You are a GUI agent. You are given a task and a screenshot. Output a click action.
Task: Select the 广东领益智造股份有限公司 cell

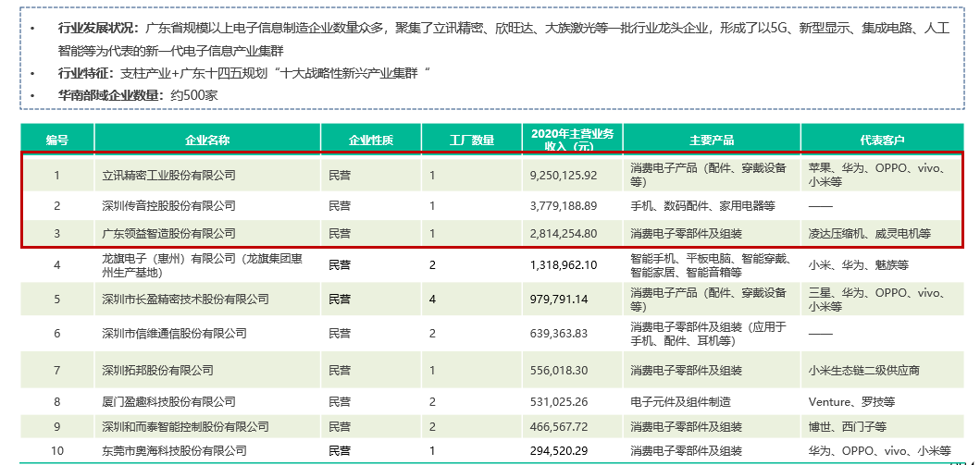168,233
